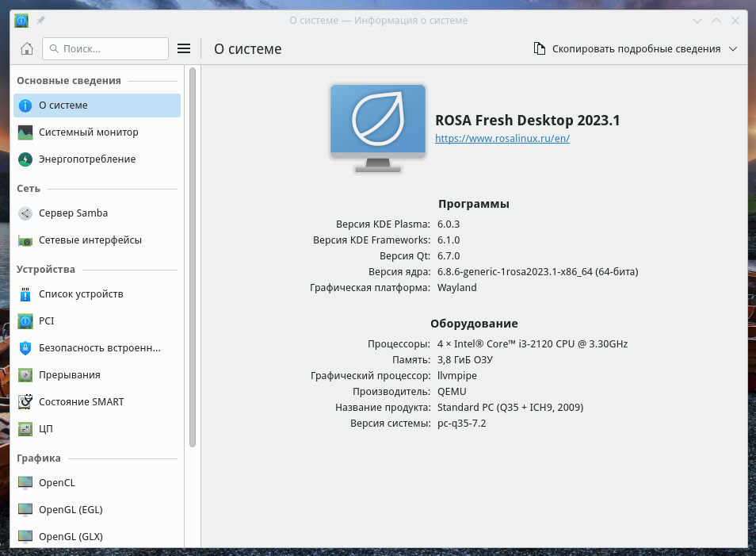This screenshot has width=756, height=556.
Task: Click the 3,8 ГиБ ОЗУ memory value
Action: coord(465,360)
